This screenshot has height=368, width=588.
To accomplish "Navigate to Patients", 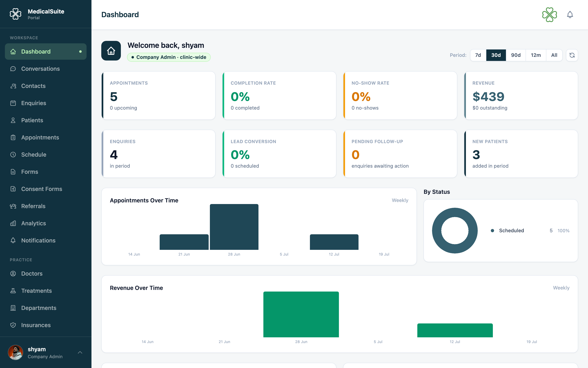I will [x=46, y=120].
